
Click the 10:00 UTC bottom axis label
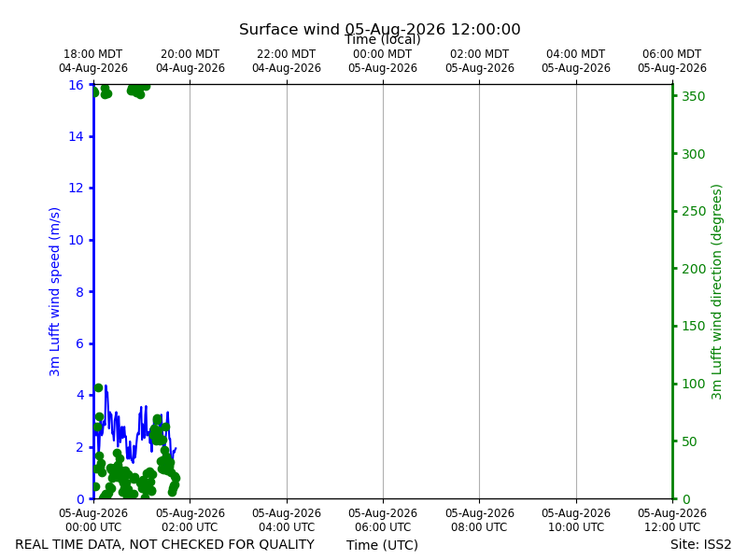point(576,520)
